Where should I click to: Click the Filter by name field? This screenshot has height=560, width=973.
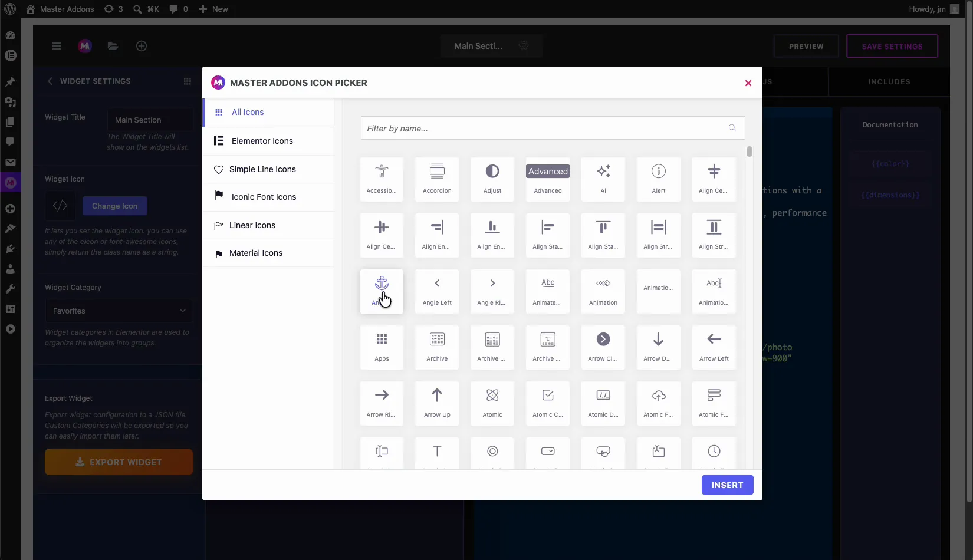[x=553, y=128]
